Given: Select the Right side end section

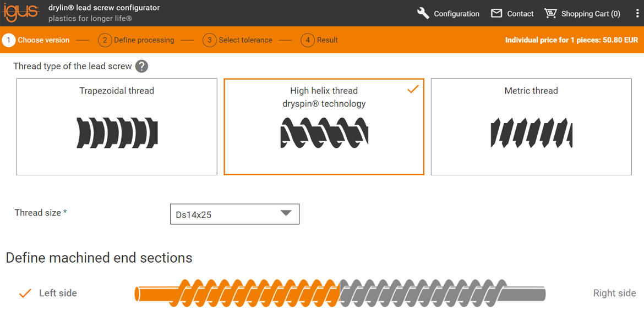Looking at the screenshot, I should [614, 293].
